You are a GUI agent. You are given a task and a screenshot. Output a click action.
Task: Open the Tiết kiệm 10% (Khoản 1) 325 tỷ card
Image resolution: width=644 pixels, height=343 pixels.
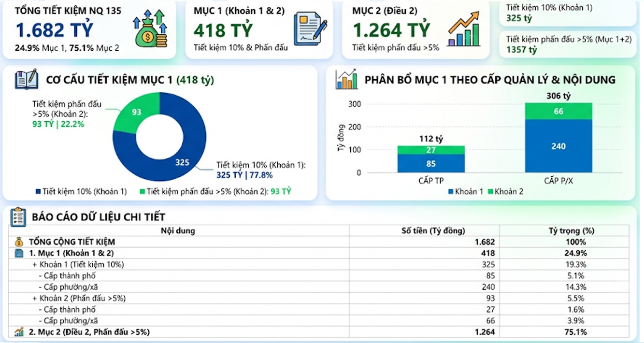click(568, 14)
